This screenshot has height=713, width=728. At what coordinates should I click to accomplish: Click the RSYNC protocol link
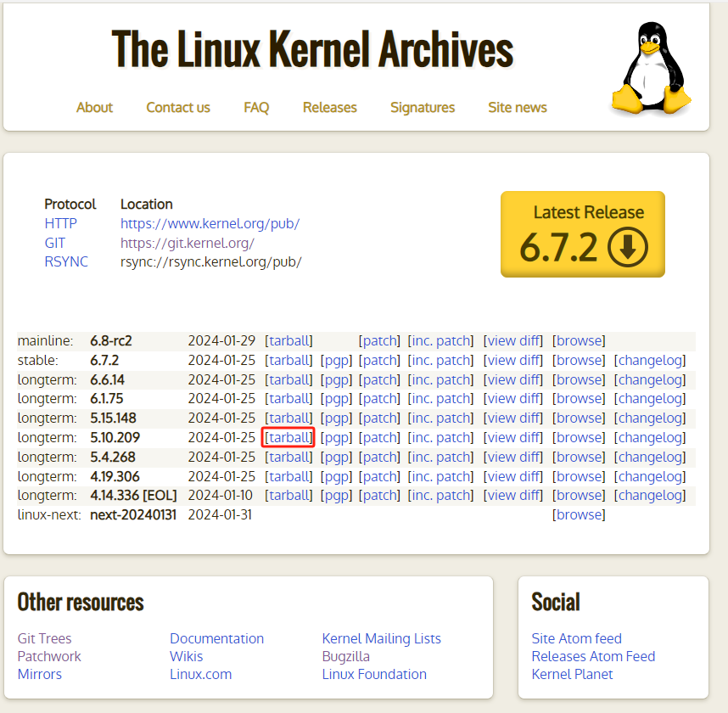(x=66, y=262)
